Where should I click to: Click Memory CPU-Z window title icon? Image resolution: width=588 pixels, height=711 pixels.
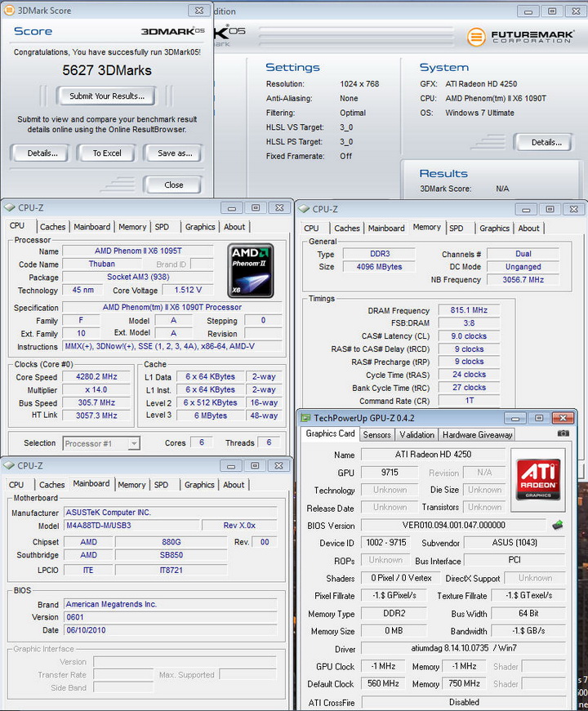(x=304, y=209)
